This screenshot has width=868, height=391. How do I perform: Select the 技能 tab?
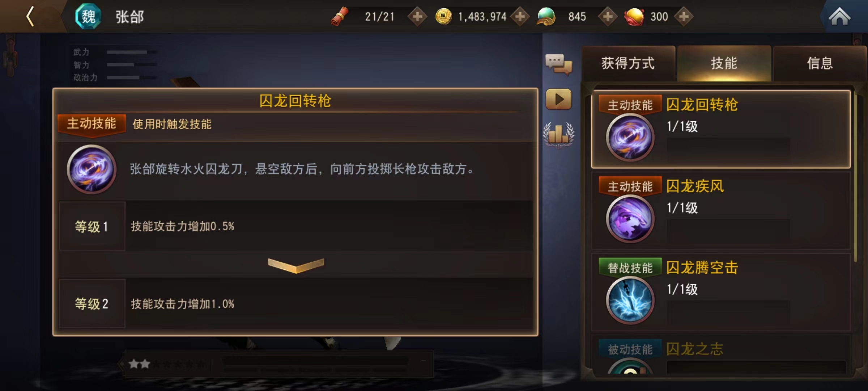(724, 63)
